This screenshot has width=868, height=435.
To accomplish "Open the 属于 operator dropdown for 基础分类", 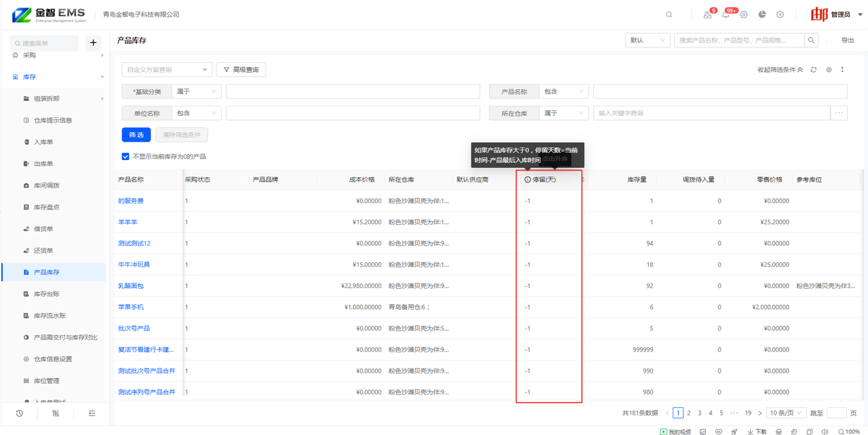I will [x=197, y=91].
